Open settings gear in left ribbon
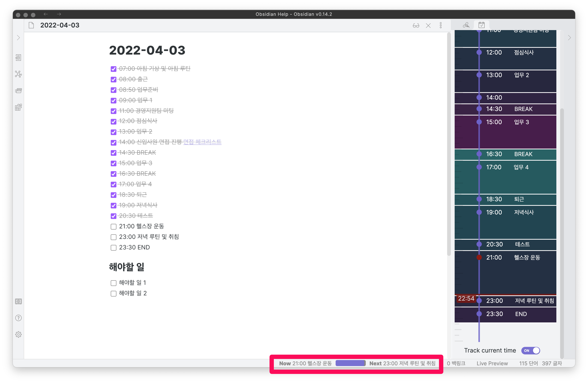Image resolution: width=588 pixels, height=383 pixels. [18, 334]
